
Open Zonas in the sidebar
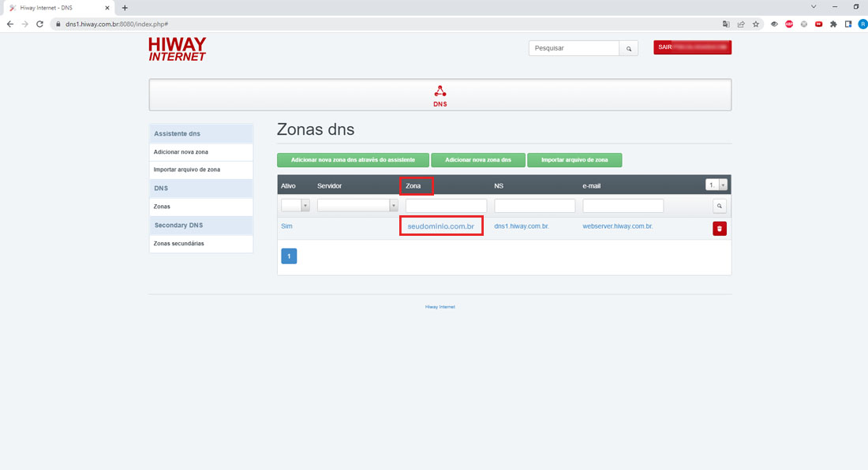point(200,207)
